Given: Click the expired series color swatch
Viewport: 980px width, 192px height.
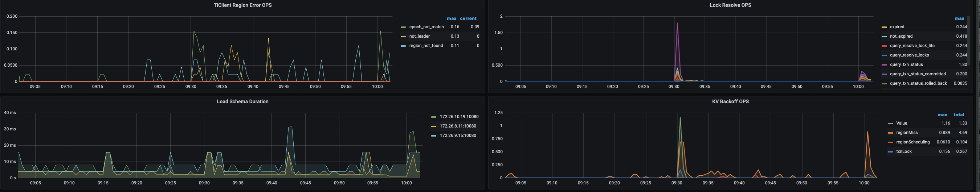Looking at the screenshot, I should pyautogui.click(x=884, y=27).
